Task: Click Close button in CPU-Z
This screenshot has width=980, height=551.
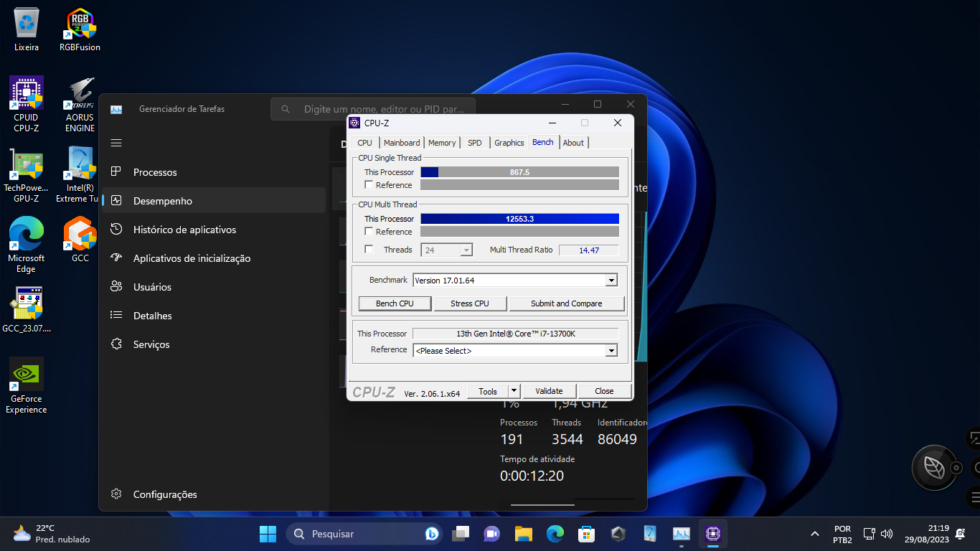Action: coord(604,391)
